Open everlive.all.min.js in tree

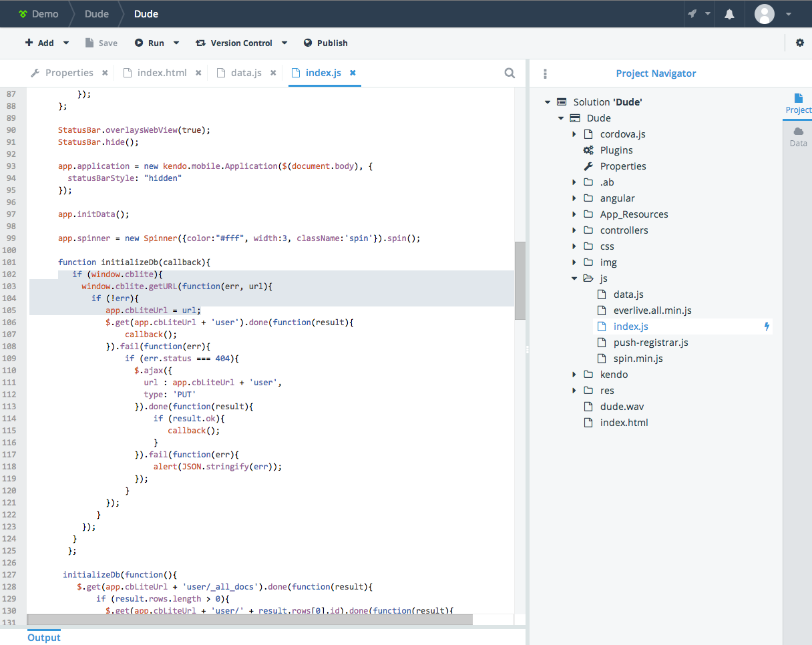(x=652, y=310)
